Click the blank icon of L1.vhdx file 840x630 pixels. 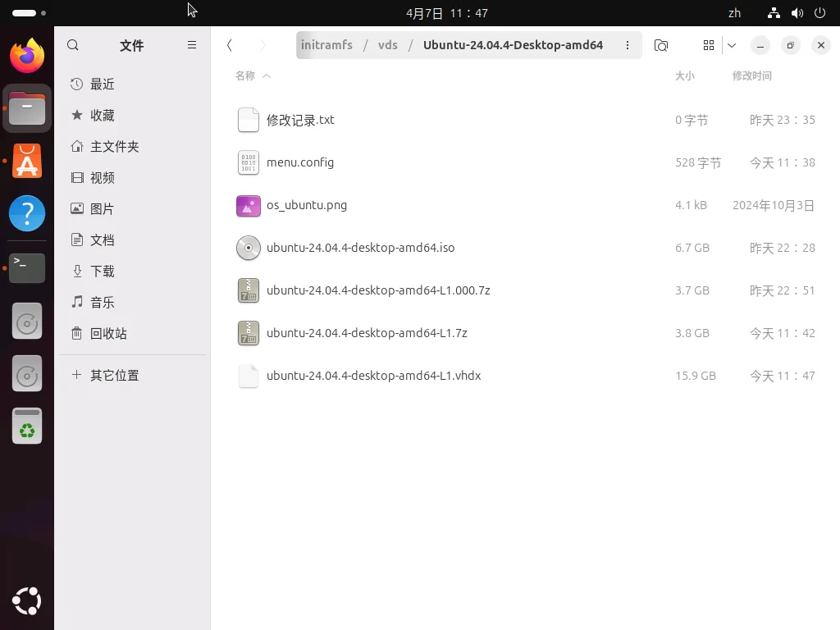click(x=249, y=376)
